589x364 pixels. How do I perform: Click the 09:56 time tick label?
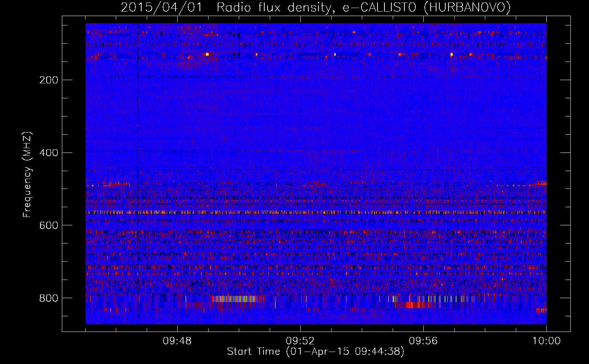[423, 341]
